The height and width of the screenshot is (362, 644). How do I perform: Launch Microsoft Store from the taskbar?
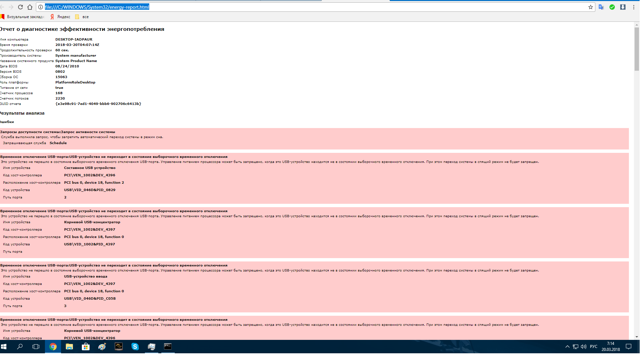click(86, 347)
